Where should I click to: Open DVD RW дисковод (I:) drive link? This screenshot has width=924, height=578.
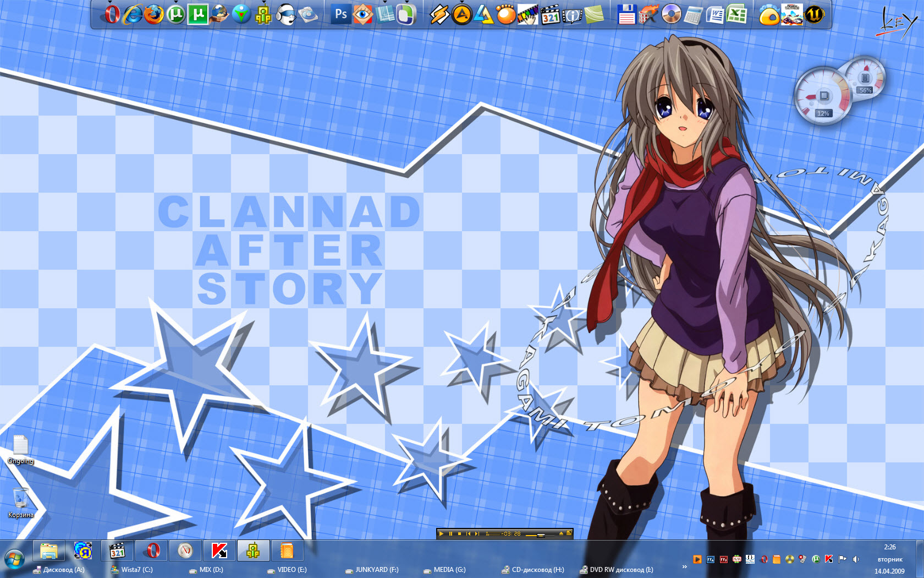(x=617, y=570)
